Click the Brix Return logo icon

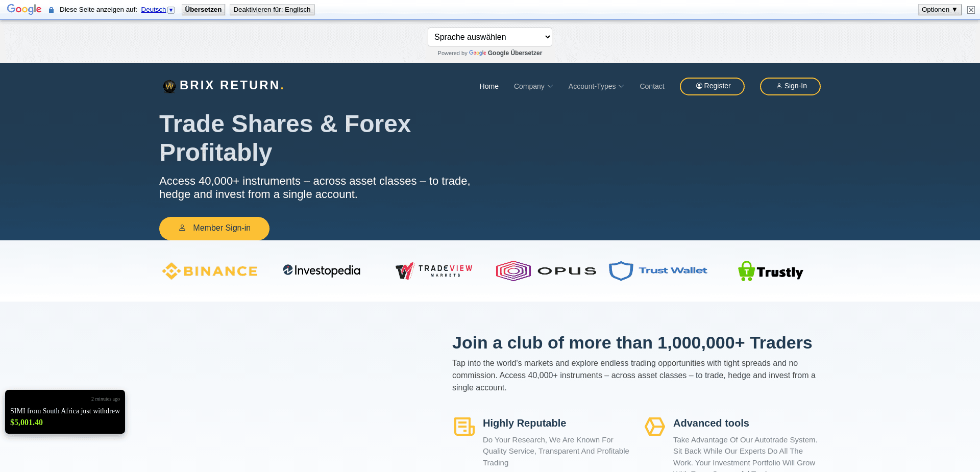pos(168,86)
